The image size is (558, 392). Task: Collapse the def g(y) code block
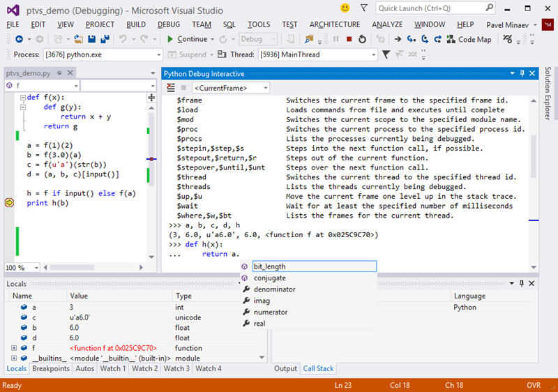(23, 107)
